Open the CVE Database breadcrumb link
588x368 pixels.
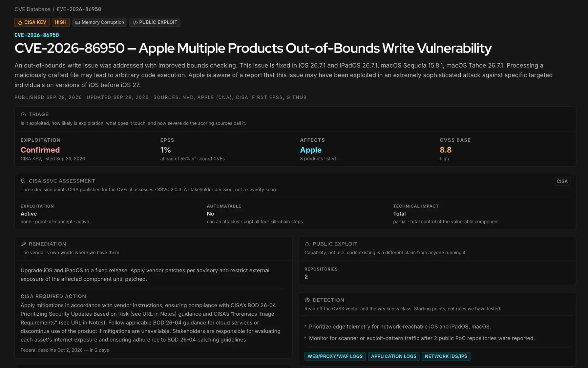pos(32,9)
